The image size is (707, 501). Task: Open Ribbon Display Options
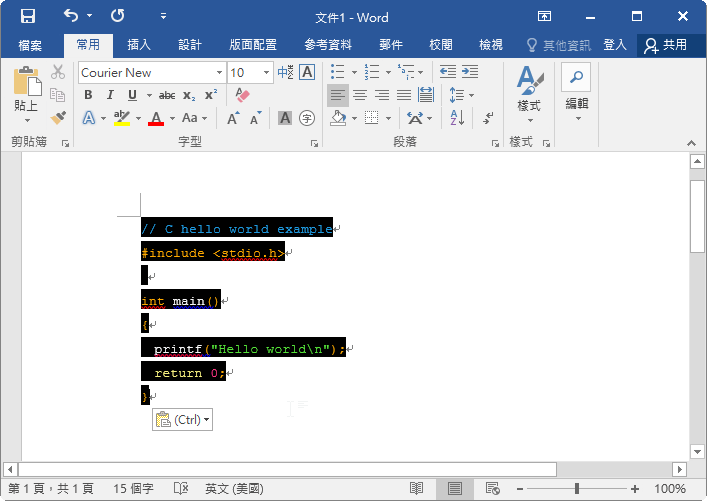pos(544,17)
